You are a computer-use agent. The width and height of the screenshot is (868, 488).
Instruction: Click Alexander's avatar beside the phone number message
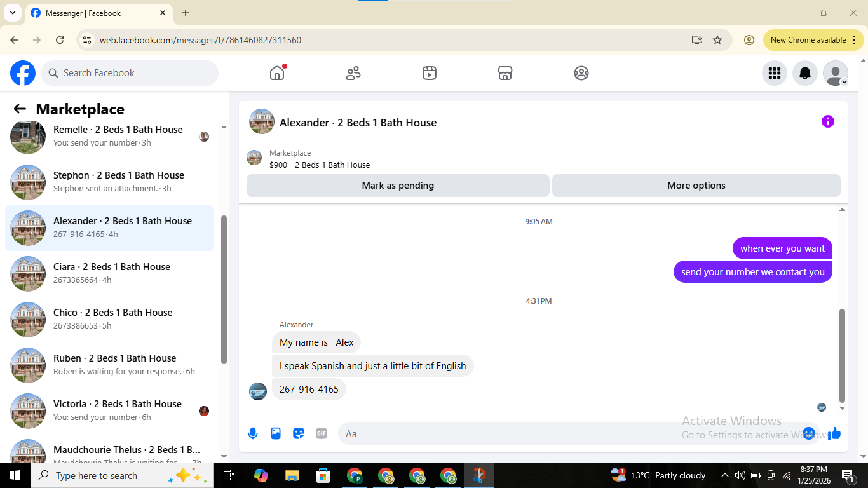[258, 391]
